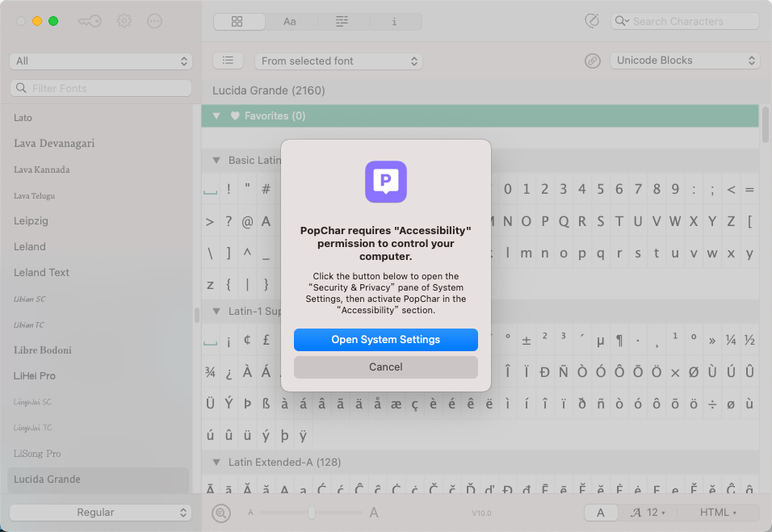Viewport: 772px width, 532px height.
Task: Toggle the plain 'A' style button in bottom bar
Action: (601, 512)
